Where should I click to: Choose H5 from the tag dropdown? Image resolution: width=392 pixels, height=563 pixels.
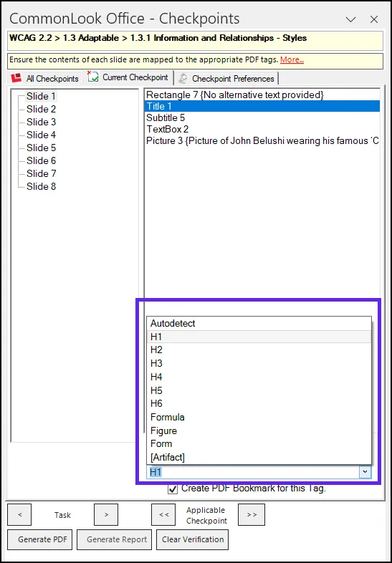259,390
